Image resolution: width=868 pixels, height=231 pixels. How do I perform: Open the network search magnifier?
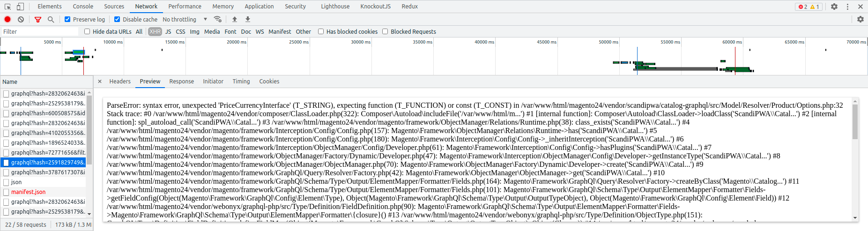51,19
